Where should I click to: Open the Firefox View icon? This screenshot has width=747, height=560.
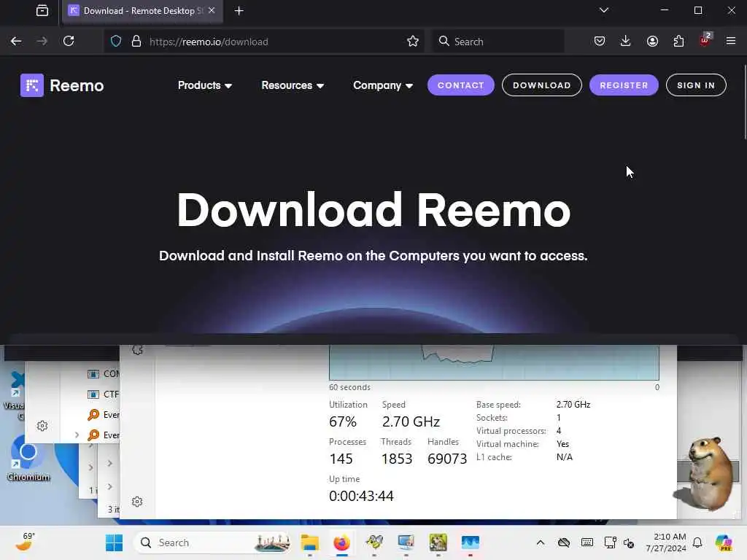point(42,10)
